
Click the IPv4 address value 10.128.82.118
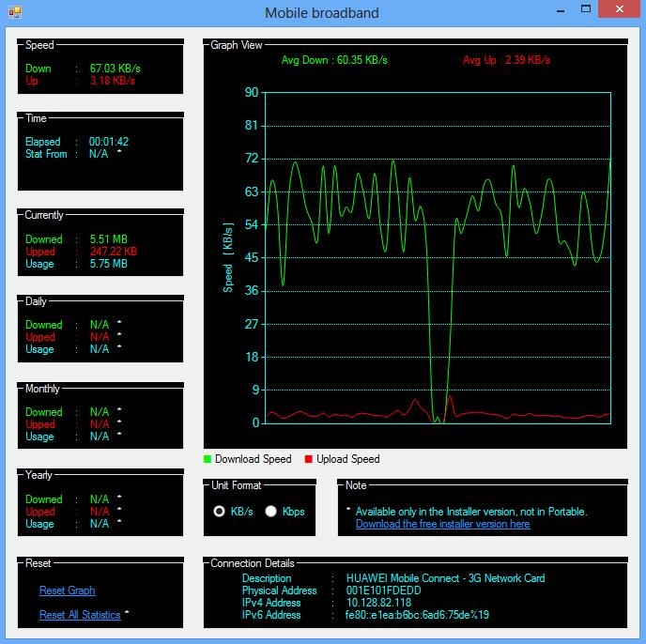(378, 603)
